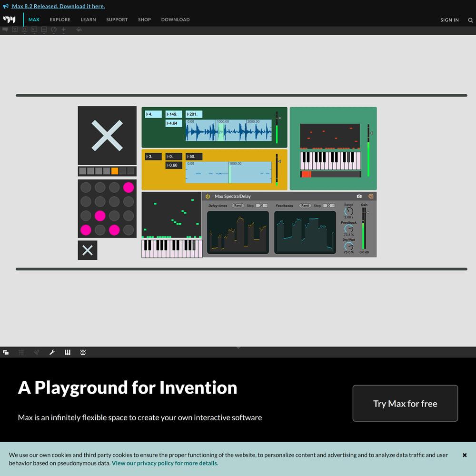Click the X-box toggle icon in top toolbar

(x=15, y=30)
